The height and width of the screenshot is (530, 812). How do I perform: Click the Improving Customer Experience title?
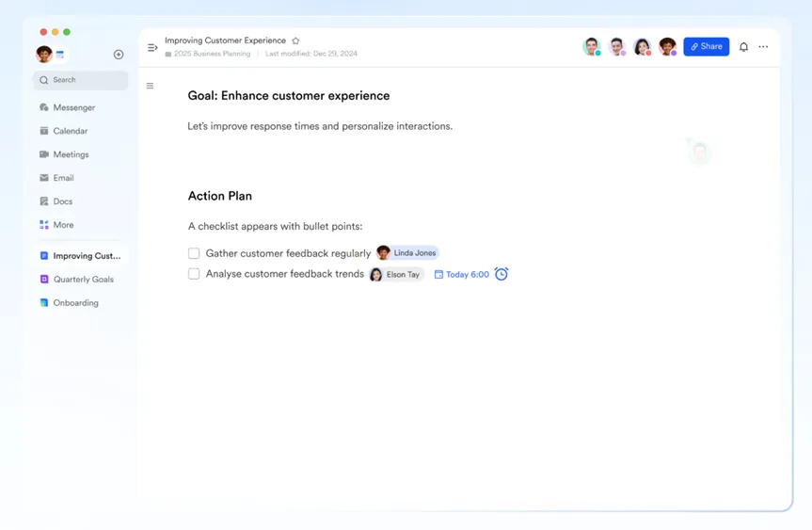[x=225, y=40]
